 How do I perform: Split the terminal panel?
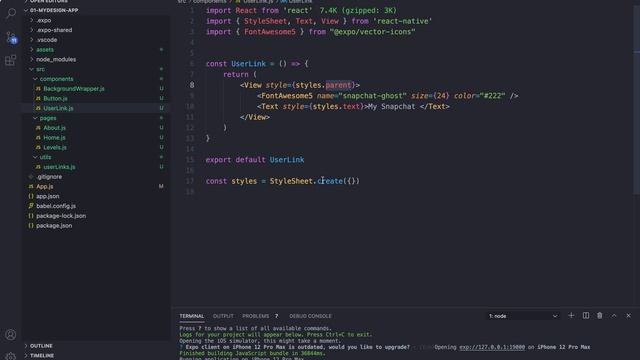tap(586, 316)
